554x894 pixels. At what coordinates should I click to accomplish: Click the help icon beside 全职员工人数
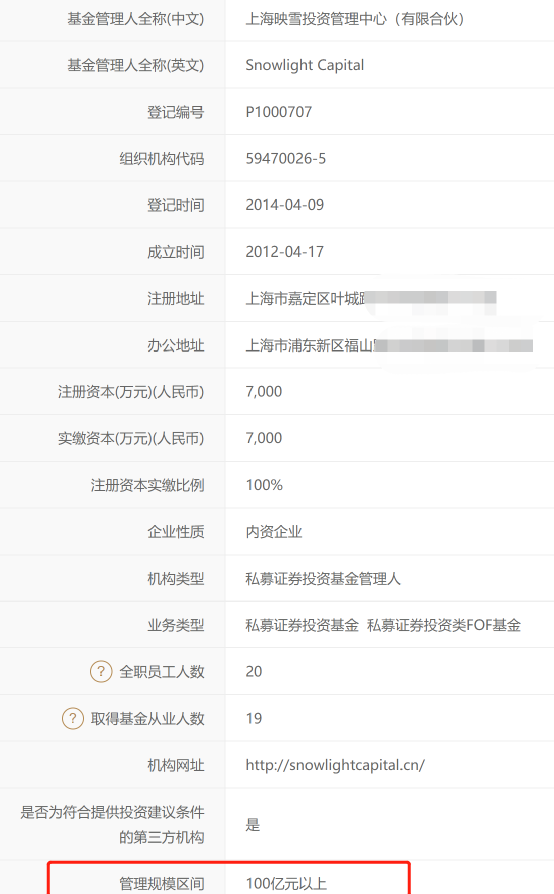click(101, 671)
